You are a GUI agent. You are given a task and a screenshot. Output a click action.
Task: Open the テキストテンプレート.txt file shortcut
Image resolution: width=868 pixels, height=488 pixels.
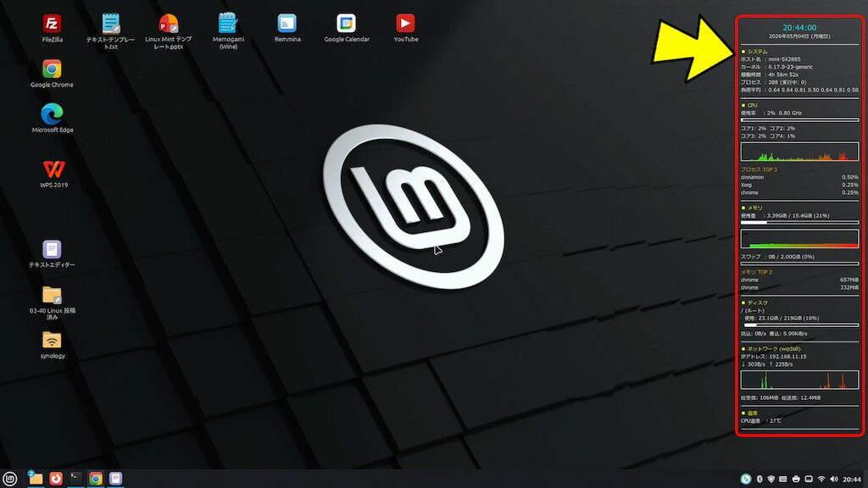click(x=111, y=31)
